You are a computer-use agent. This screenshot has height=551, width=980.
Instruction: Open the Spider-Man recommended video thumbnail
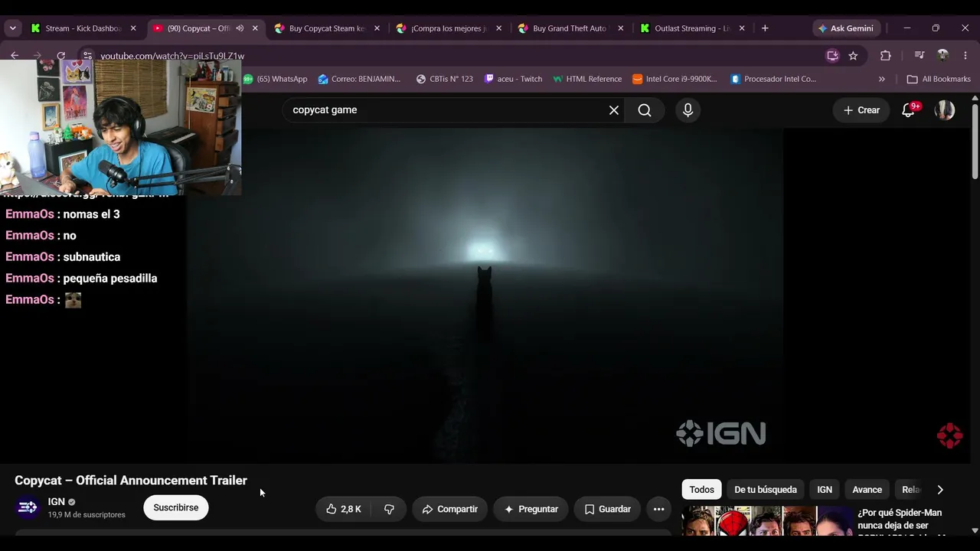tap(766, 521)
